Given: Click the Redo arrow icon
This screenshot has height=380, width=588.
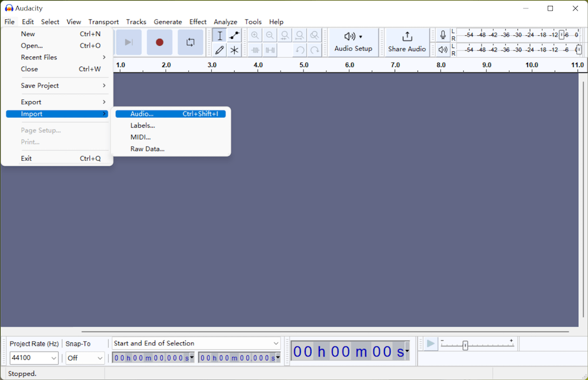Looking at the screenshot, I should 315,50.
